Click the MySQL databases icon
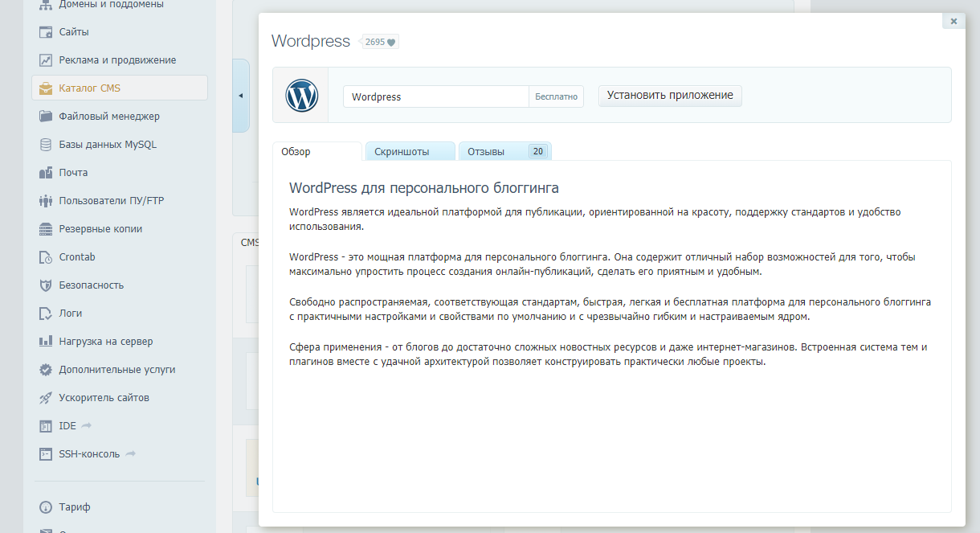The height and width of the screenshot is (533, 980). pos(46,145)
